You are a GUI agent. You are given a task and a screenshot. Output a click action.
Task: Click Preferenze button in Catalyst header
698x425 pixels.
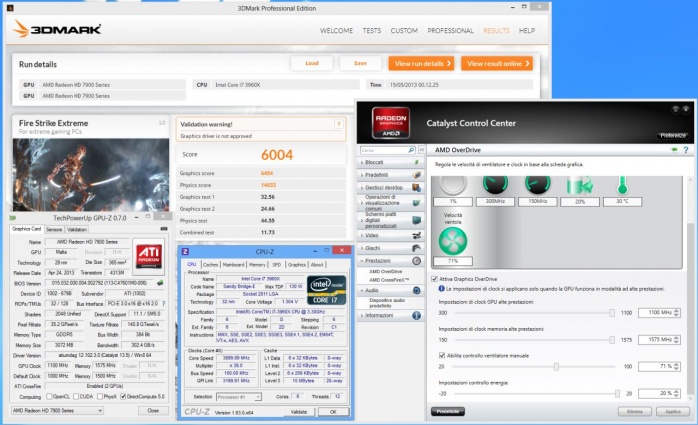pyautogui.click(x=673, y=135)
